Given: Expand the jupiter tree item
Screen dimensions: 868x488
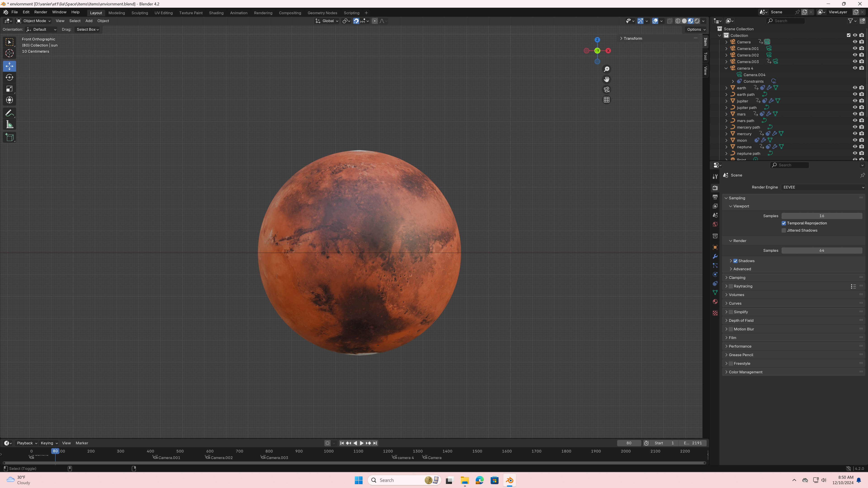Looking at the screenshot, I should coord(726,101).
